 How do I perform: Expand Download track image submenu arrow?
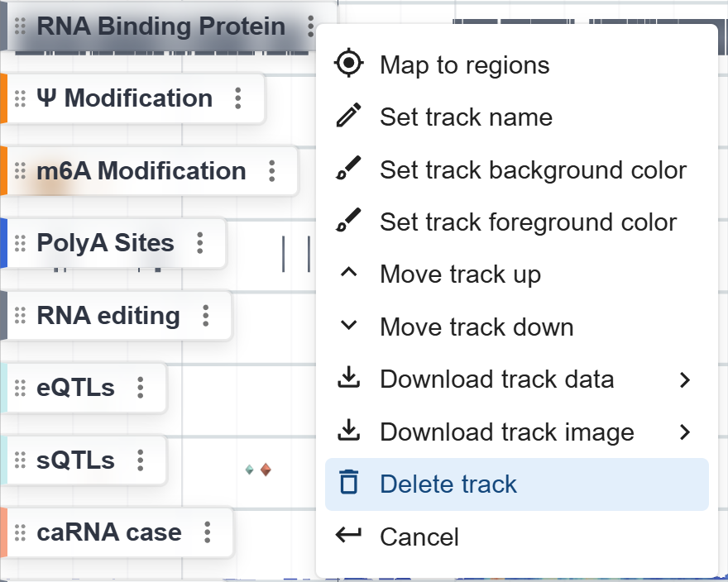pos(684,432)
